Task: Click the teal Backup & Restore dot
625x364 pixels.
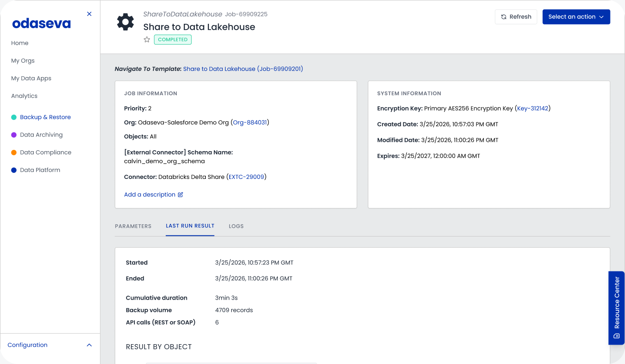Action: (x=14, y=117)
